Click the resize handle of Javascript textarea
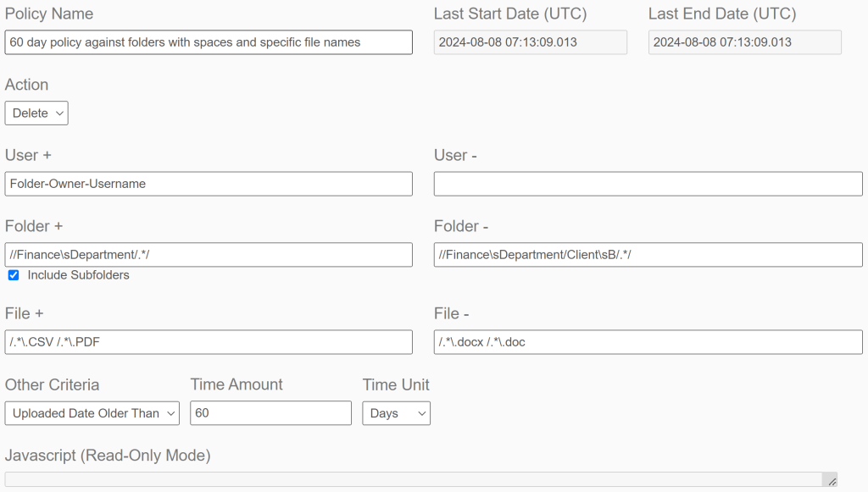The height and width of the screenshot is (492, 868). tap(832, 481)
